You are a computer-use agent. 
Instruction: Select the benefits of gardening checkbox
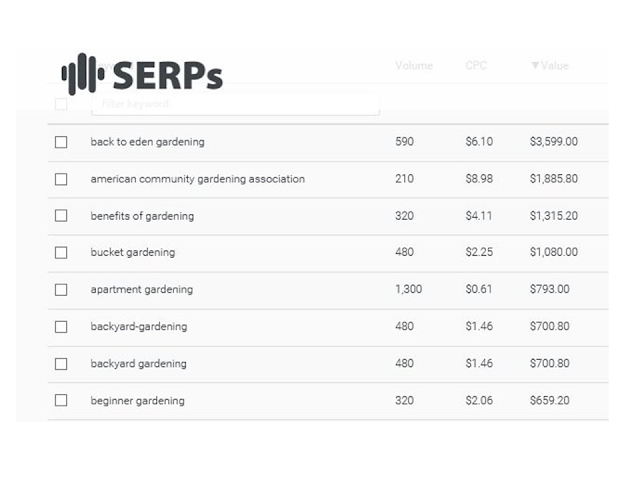pos(61,216)
